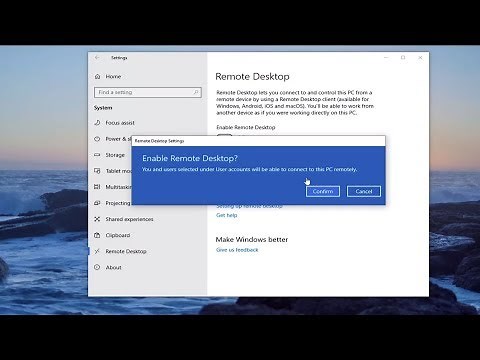Close the Settings window
480x360 pixels.
pos(420,58)
